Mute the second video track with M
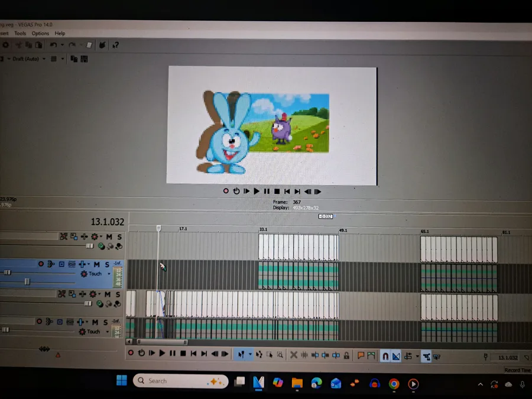This screenshot has height=399, width=532. [108, 294]
